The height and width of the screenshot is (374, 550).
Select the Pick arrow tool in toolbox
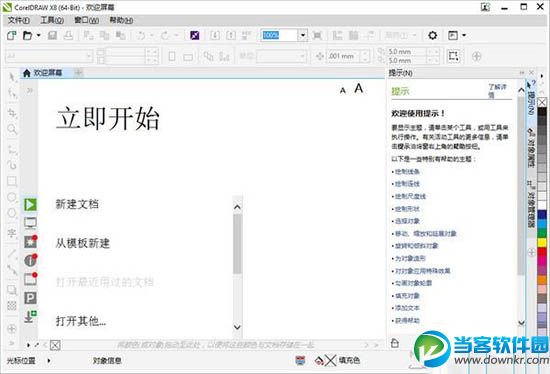pyautogui.click(x=12, y=76)
